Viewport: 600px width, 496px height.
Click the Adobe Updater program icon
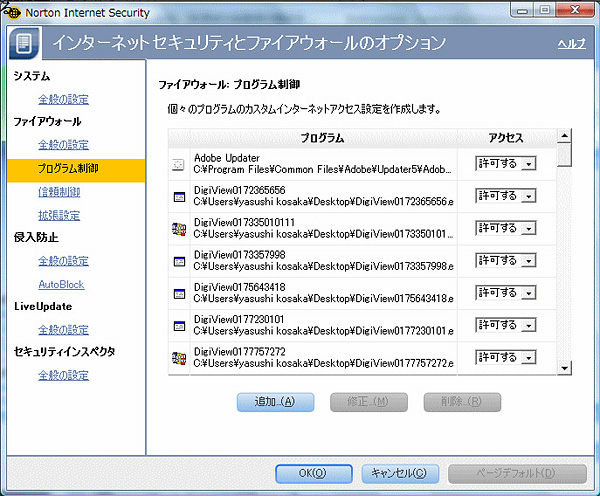point(179,165)
